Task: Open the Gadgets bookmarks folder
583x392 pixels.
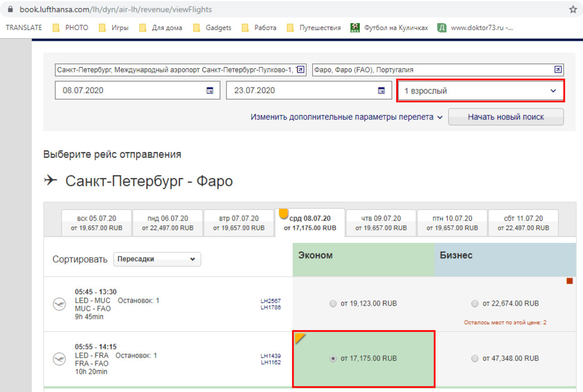Action: coord(212,28)
